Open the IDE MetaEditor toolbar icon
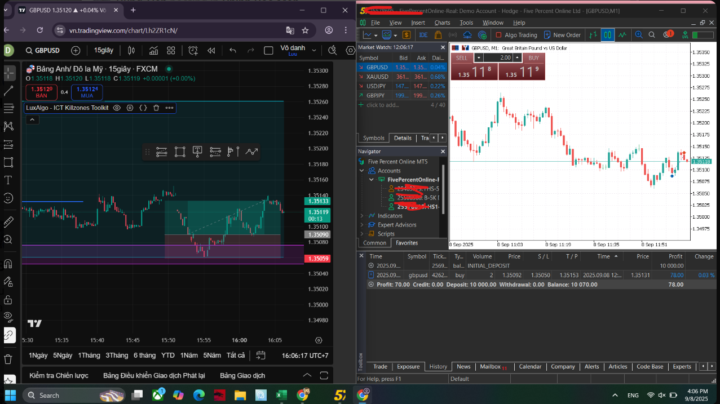 point(423,35)
